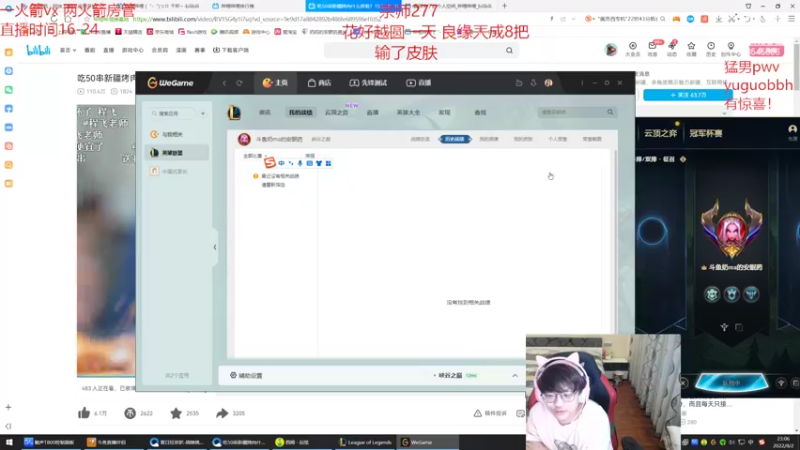Click the Sogou input method S logo
This screenshot has height=450, width=800.
click(269, 163)
